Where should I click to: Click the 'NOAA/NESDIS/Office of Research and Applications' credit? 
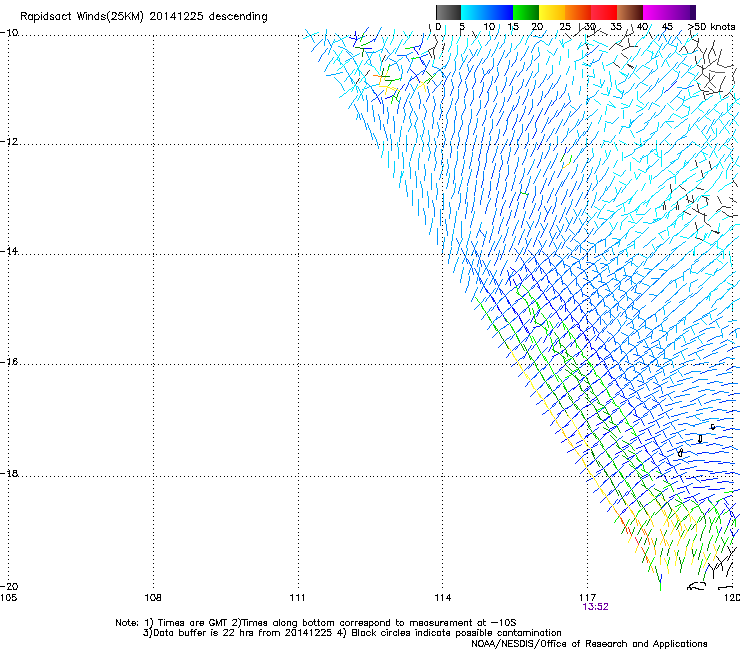pos(589,644)
